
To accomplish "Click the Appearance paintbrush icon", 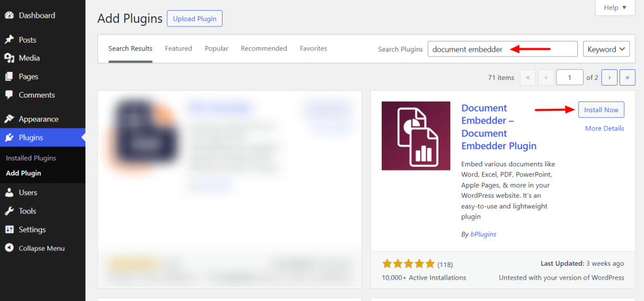I will [9, 119].
